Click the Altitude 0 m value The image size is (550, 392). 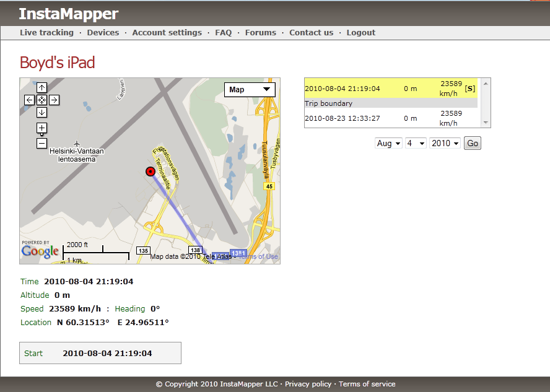(62, 295)
